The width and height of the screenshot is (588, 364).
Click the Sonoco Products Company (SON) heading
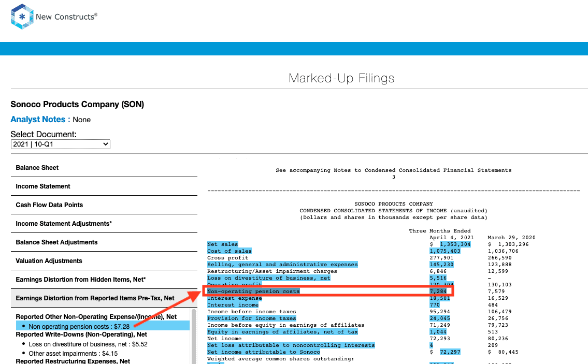coord(77,104)
